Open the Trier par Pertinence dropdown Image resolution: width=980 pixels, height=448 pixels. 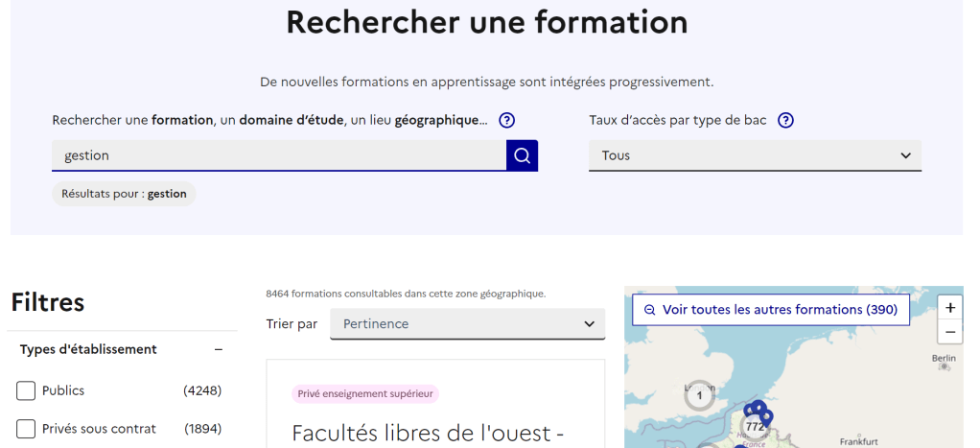click(x=467, y=324)
